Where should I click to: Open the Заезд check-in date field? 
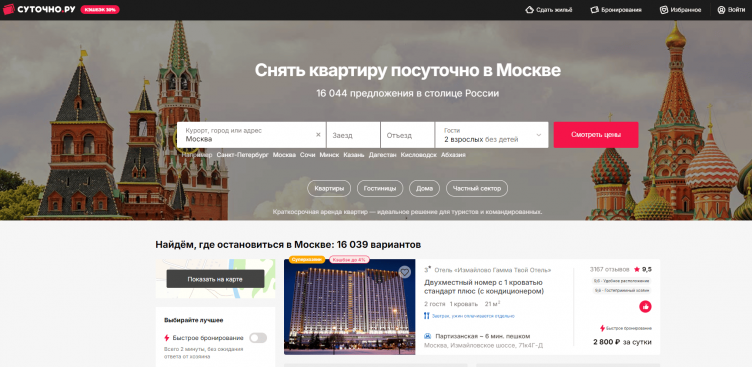(353, 135)
